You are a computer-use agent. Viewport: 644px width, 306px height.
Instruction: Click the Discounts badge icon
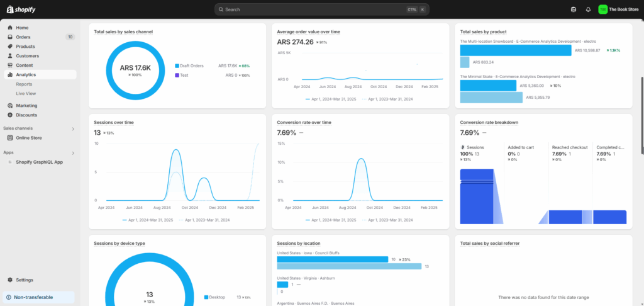(x=10, y=115)
